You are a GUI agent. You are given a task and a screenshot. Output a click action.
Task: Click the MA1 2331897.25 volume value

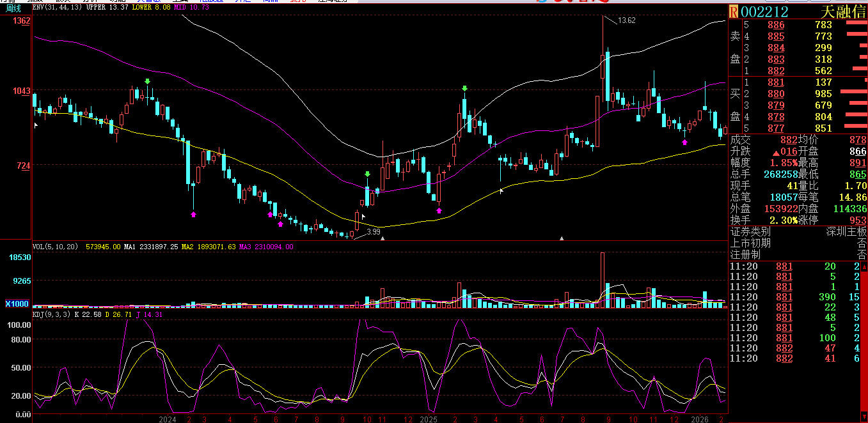pos(150,246)
